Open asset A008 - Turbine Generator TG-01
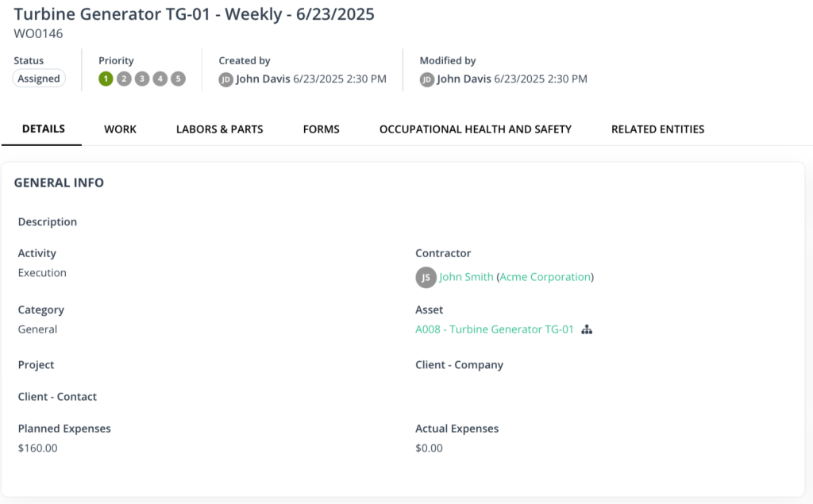 click(494, 329)
